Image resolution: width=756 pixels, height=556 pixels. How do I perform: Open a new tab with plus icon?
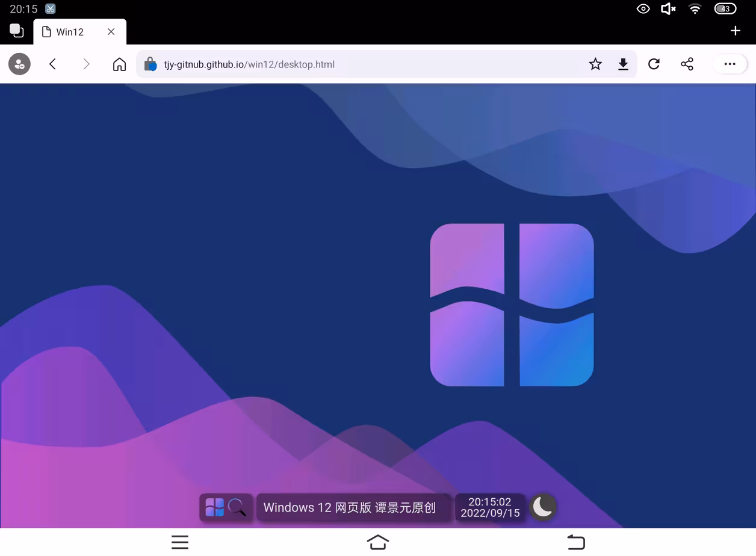tap(735, 31)
